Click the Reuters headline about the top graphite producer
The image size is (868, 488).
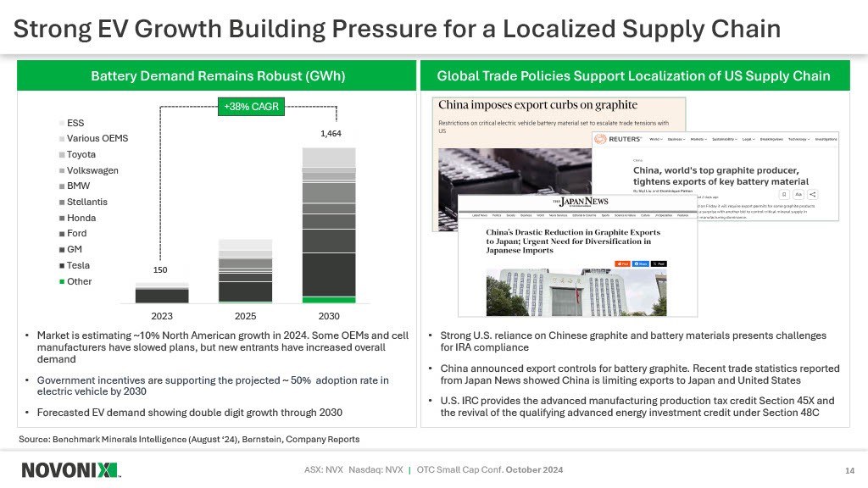coord(721,176)
